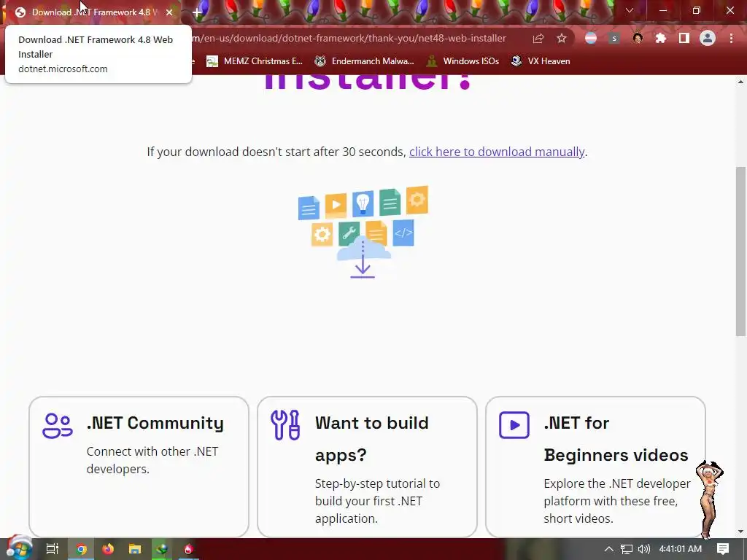Image resolution: width=747 pixels, height=560 pixels.
Task: Open the .NET for Beginners videos card
Action: pyautogui.click(x=595, y=467)
